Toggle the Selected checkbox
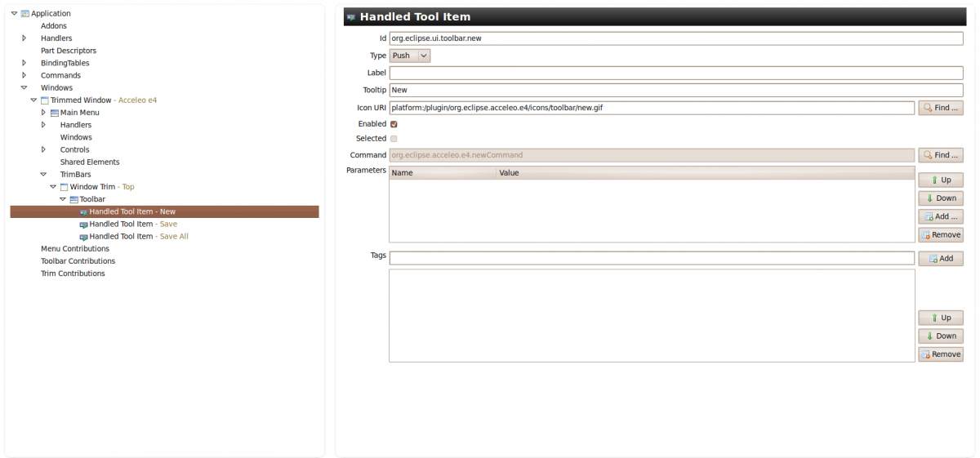Viewport: 980px width, 458px height. coord(394,139)
